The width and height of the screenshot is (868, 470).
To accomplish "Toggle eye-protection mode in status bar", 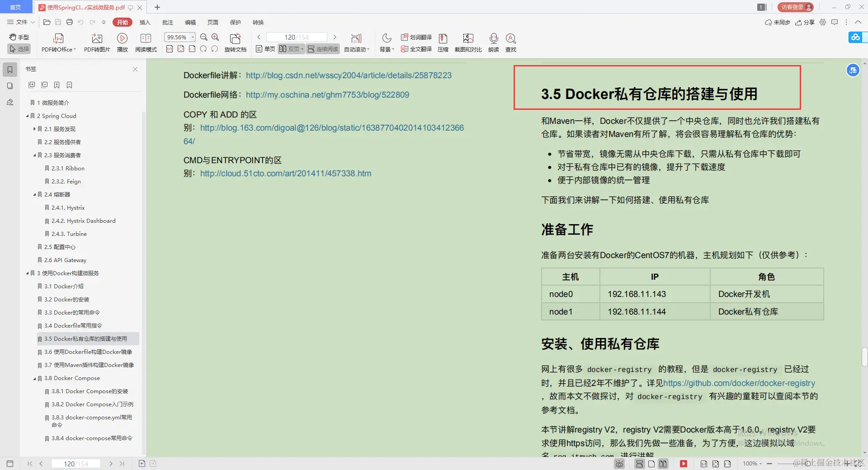I will pyautogui.click(x=619, y=464).
